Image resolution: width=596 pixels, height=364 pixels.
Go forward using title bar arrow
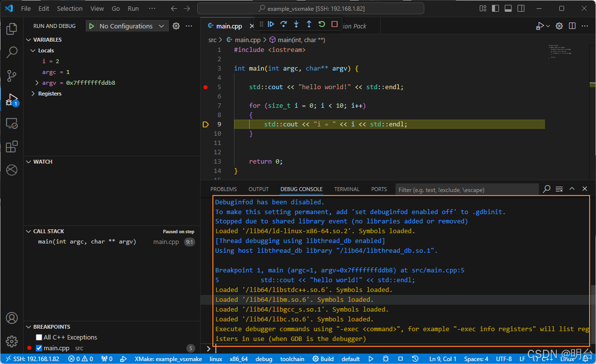coord(187,9)
